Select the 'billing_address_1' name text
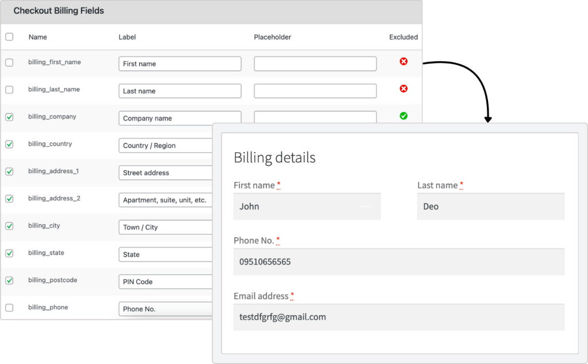The width and height of the screenshot is (588, 364). [x=53, y=171]
